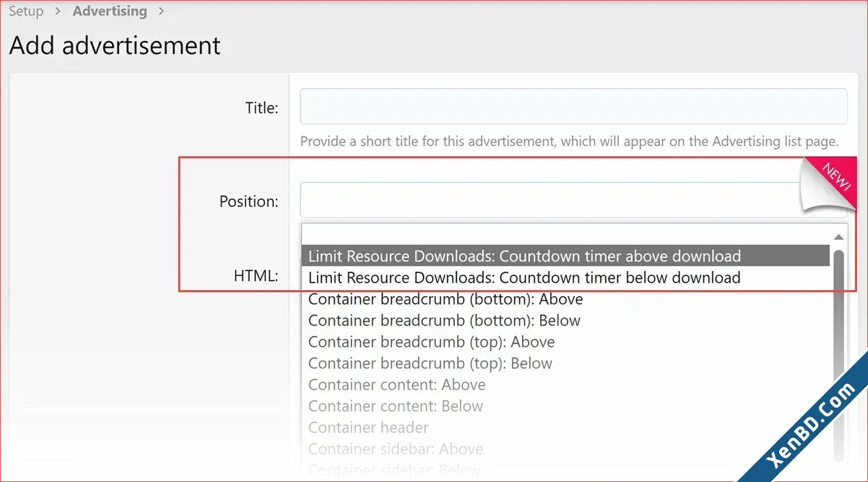The width and height of the screenshot is (868, 482).
Task: Click scrollbar up arrow in position list
Action: pyautogui.click(x=839, y=237)
